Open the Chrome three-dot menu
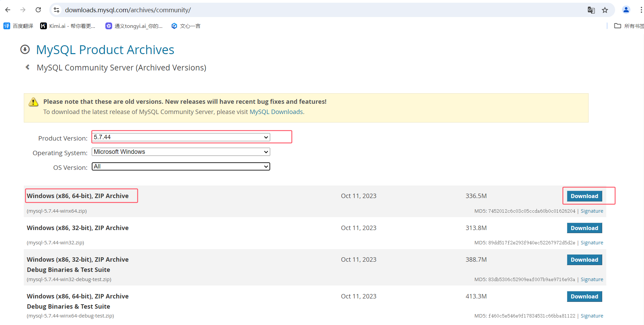 pos(641,10)
